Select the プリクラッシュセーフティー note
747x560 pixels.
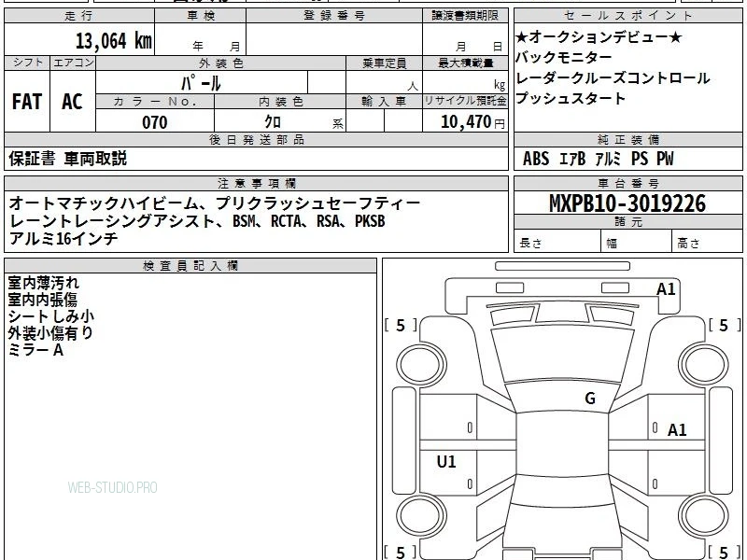[318, 203]
